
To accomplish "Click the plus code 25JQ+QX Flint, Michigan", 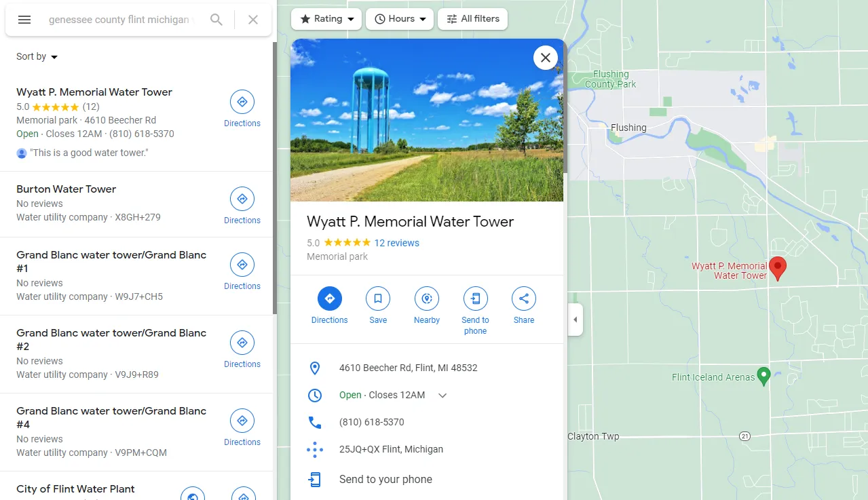I will [391, 449].
